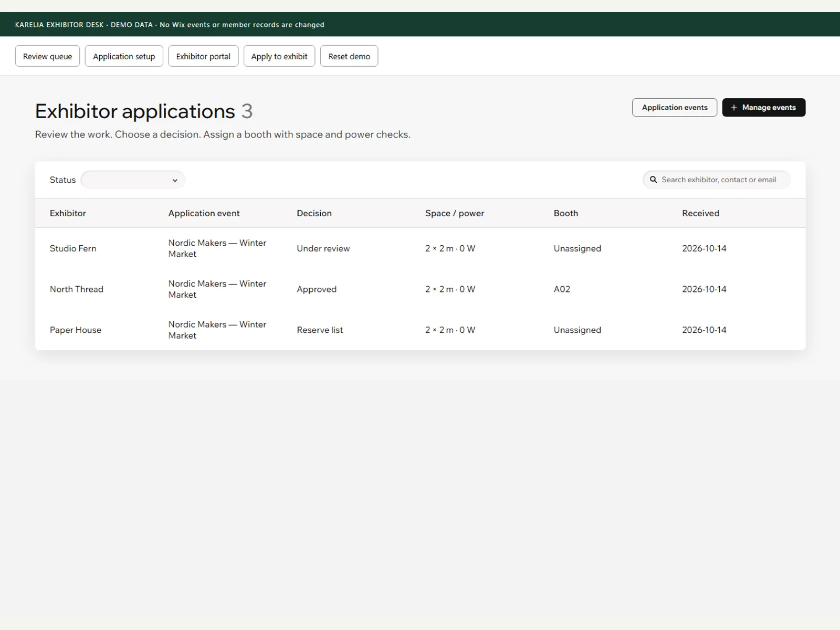
Task: Click Paper House's Unassigned booth cell
Action: 577,330
